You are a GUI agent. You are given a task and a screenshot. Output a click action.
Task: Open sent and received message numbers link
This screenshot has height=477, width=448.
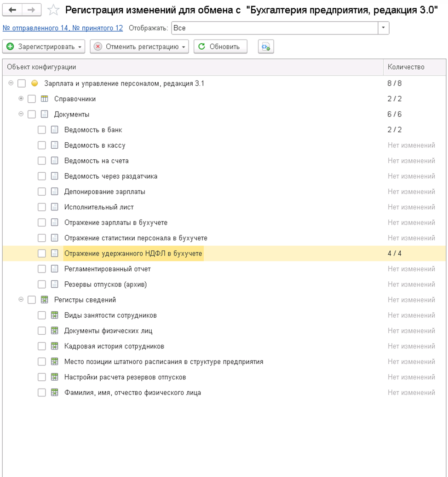click(x=63, y=28)
